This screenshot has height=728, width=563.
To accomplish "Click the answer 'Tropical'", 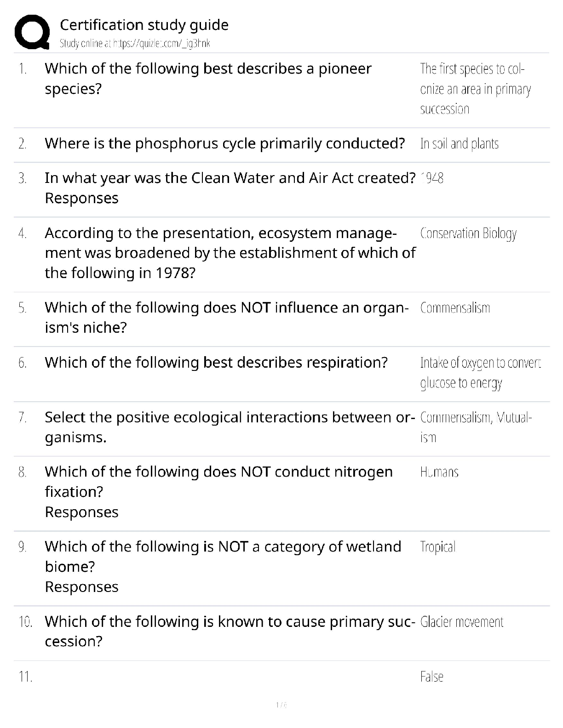I will coord(437,547).
